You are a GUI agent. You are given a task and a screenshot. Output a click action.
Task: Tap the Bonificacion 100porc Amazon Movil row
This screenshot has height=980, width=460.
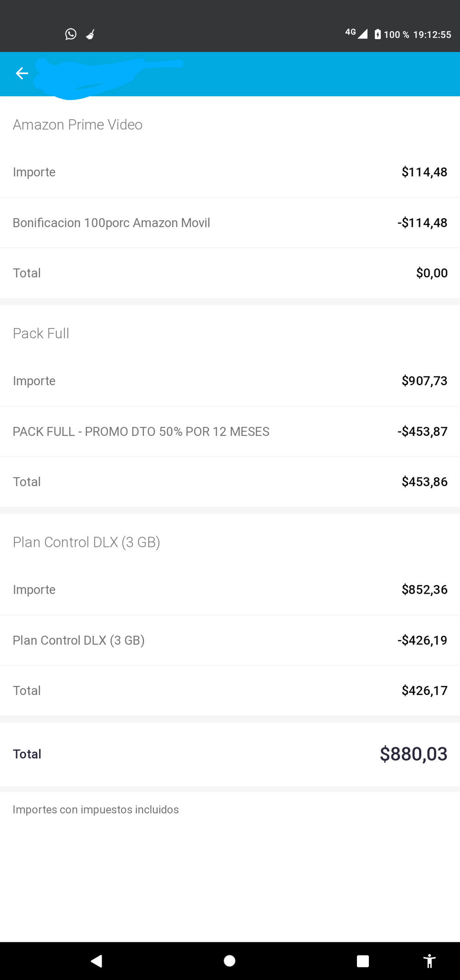(111, 223)
